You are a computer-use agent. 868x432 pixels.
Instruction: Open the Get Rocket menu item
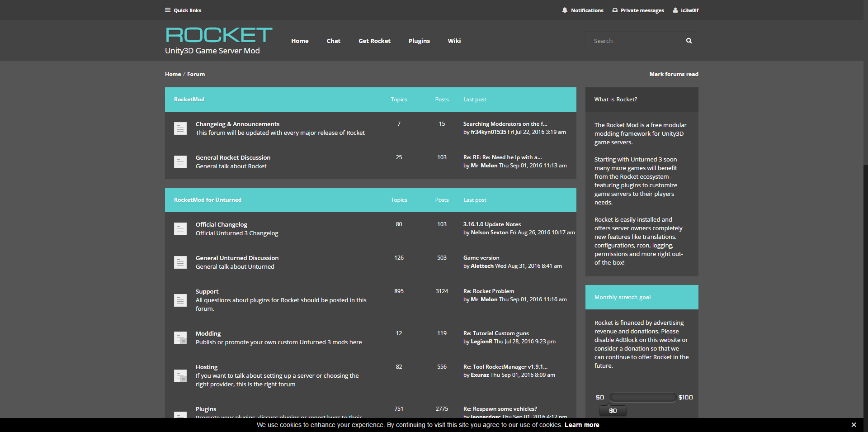(x=374, y=41)
